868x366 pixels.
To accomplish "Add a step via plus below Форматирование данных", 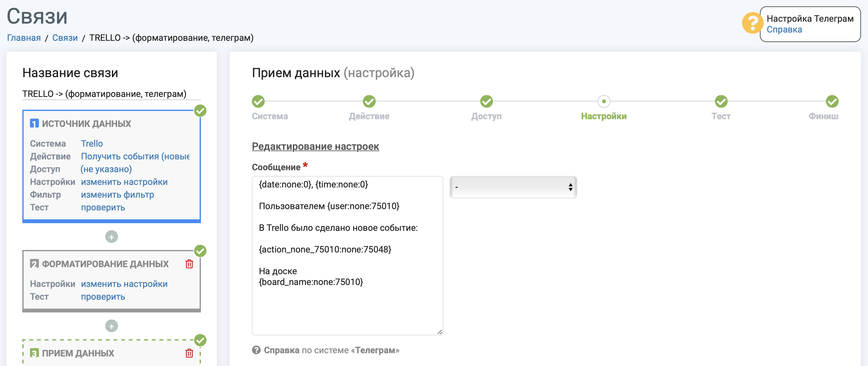I will click(x=112, y=326).
